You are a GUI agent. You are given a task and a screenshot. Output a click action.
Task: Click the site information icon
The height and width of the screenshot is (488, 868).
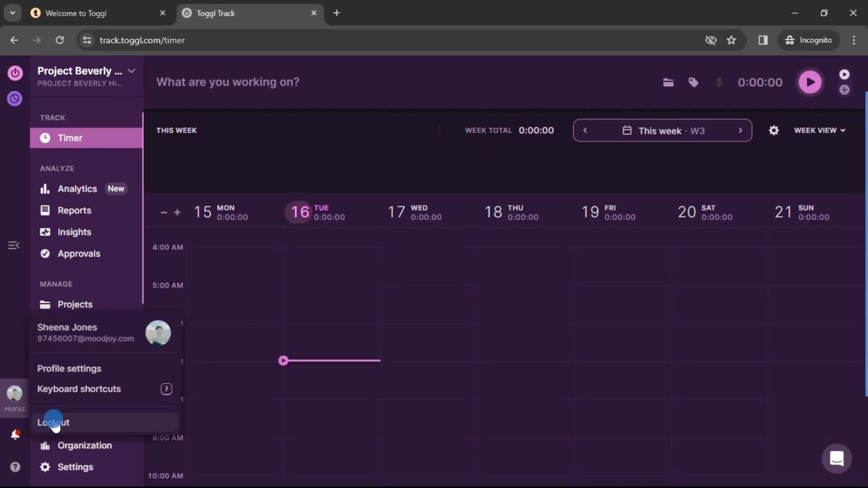point(87,40)
